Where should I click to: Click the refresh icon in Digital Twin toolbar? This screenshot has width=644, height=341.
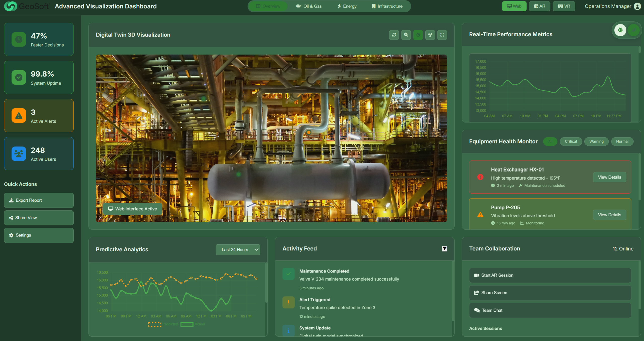[x=394, y=35]
